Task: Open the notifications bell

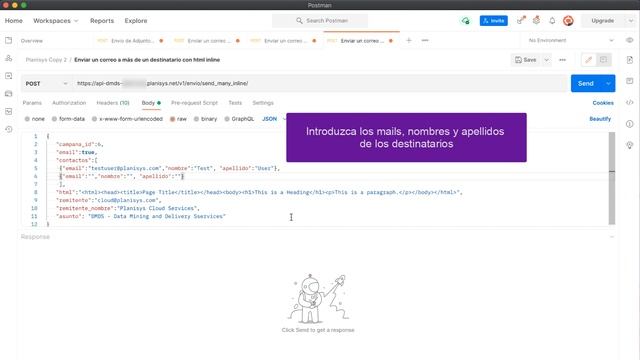Action: pyautogui.click(x=552, y=20)
